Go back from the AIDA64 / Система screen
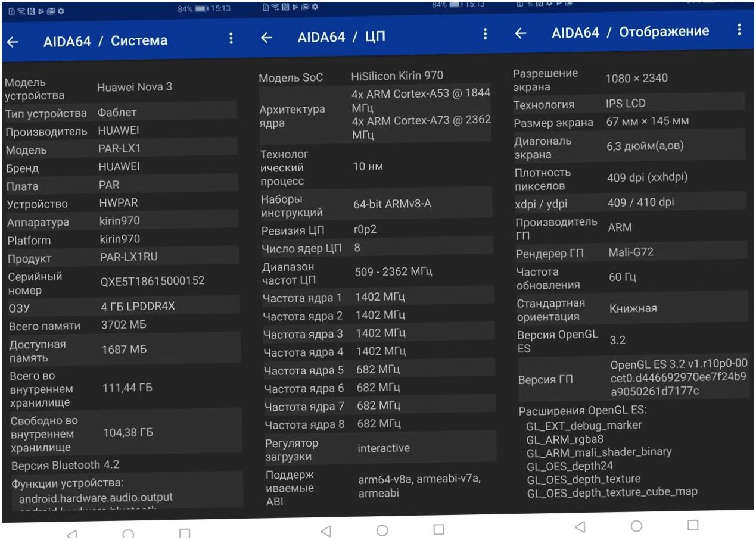This screenshot has height=540, width=756. pyautogui.click(x=13, y=42)
